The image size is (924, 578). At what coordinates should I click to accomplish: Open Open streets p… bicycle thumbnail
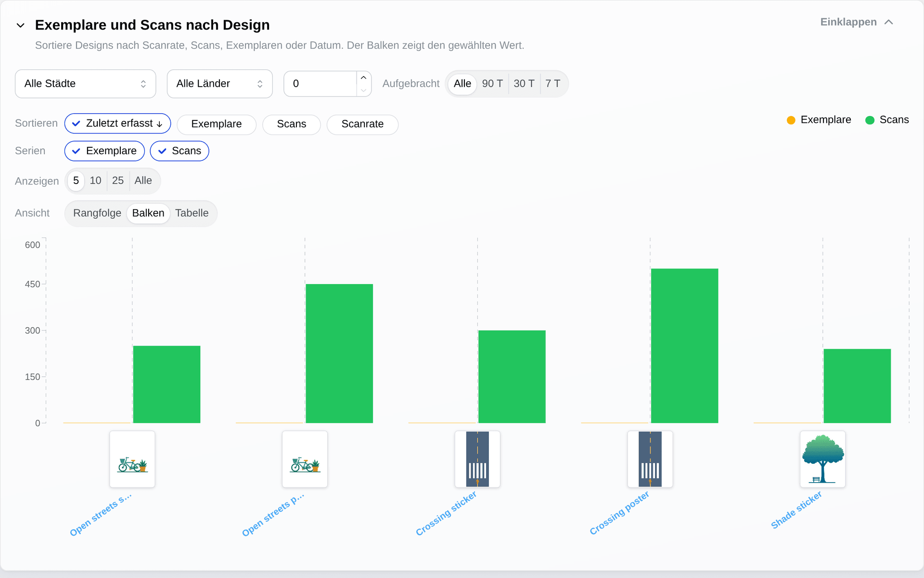(x=305, y=459)
